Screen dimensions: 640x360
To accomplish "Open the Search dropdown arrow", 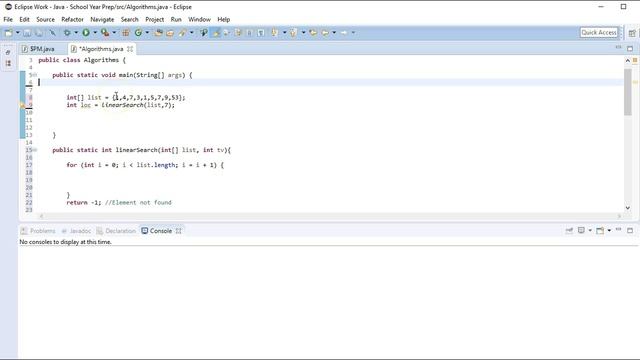I will (x=191, y=33).
